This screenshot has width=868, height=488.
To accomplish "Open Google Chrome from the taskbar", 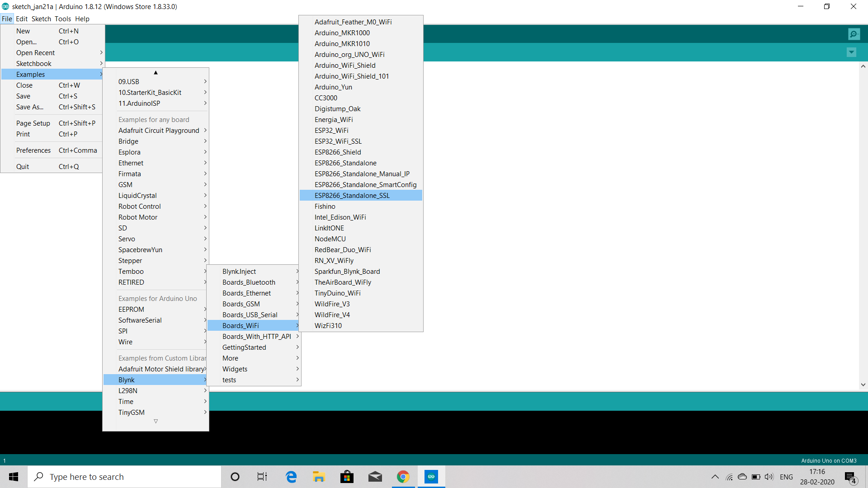I will click(x=403, y=477).
